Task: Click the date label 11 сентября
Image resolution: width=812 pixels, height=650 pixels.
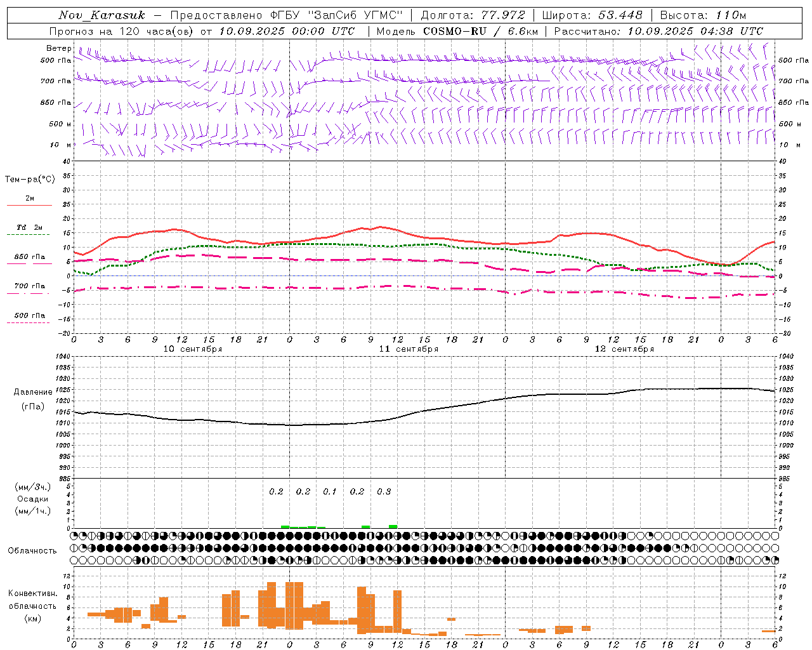Action: (x=409, y=349)
